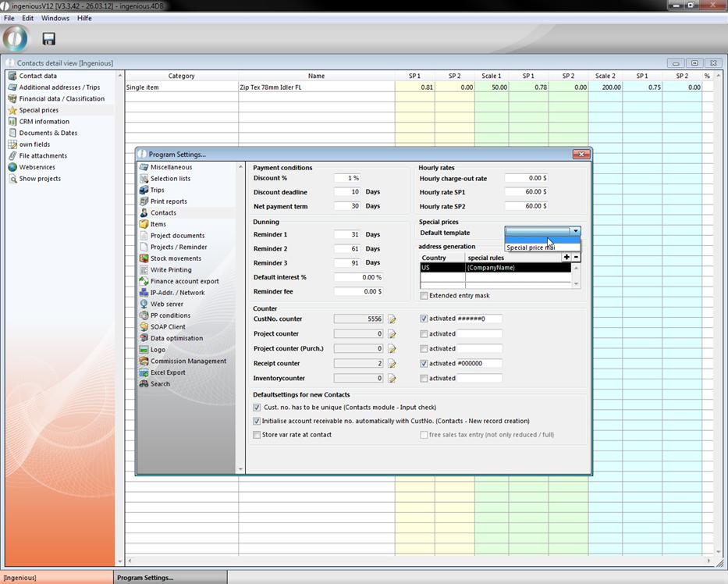Viewport: 728px width, 584px height.
Task: Click the Discount % input field
Action: click(x=347, y=178)
